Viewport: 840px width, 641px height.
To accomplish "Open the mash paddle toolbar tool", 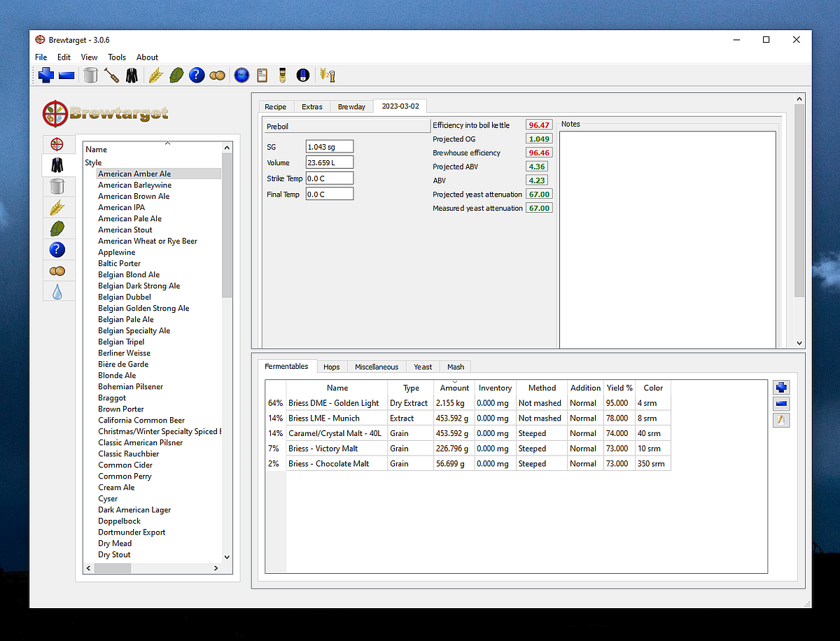I will pos(111,75).
